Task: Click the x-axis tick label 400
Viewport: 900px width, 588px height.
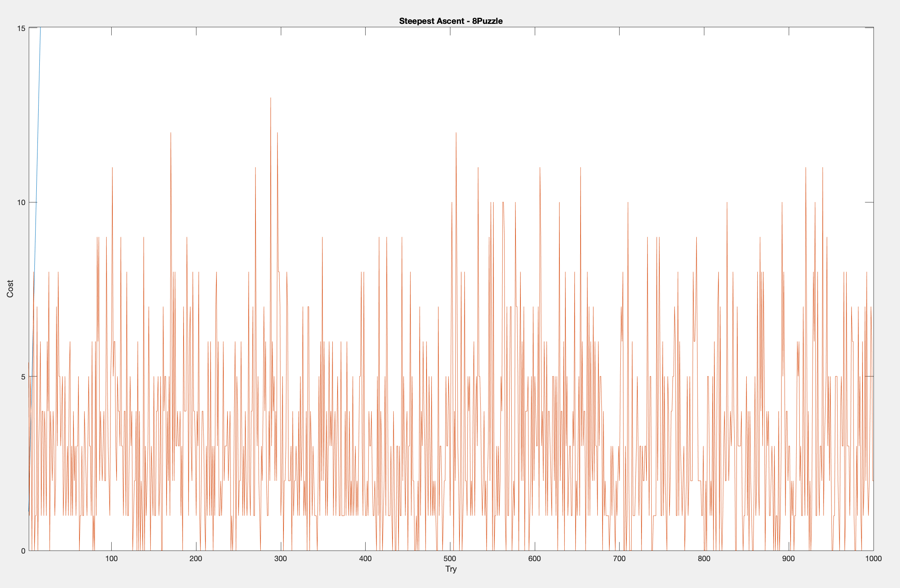Action: [x=365, y=558]
